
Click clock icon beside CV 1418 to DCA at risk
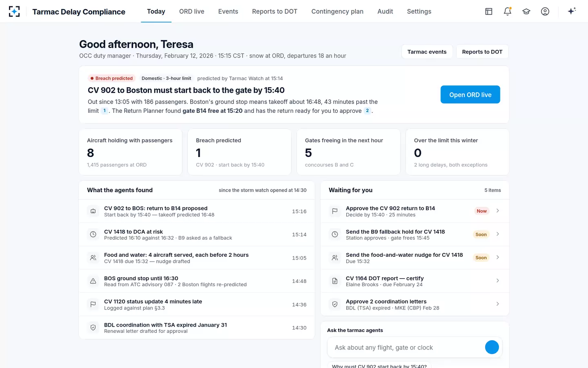click(x=93, y=235)
